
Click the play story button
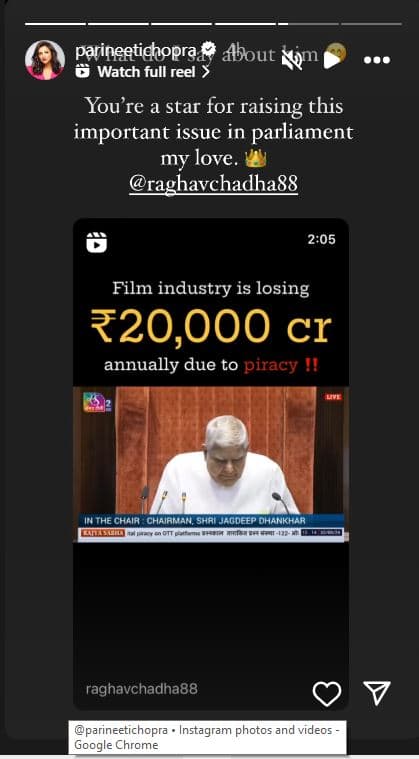(x=332, y=60)
